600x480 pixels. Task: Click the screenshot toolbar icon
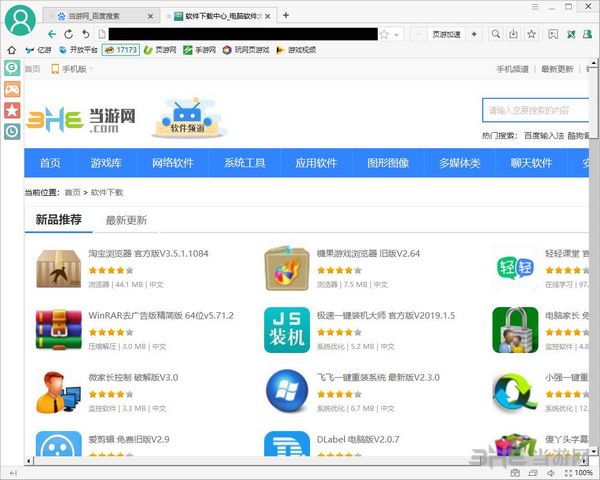(x=553, y=34)
